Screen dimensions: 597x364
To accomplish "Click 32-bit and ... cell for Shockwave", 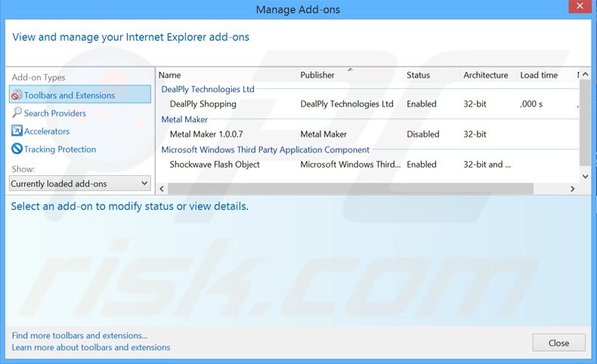I will pyautogui.click(x=487, y=165).
